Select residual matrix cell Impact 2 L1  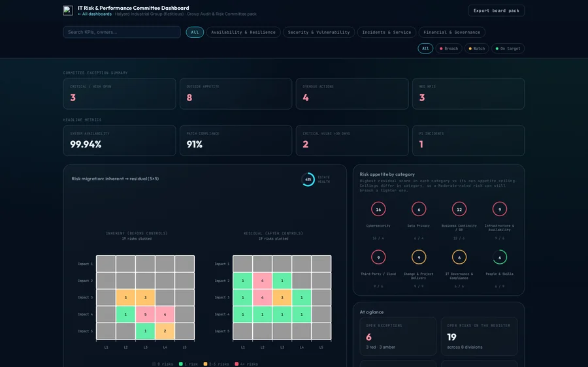[x=242, y=281]
